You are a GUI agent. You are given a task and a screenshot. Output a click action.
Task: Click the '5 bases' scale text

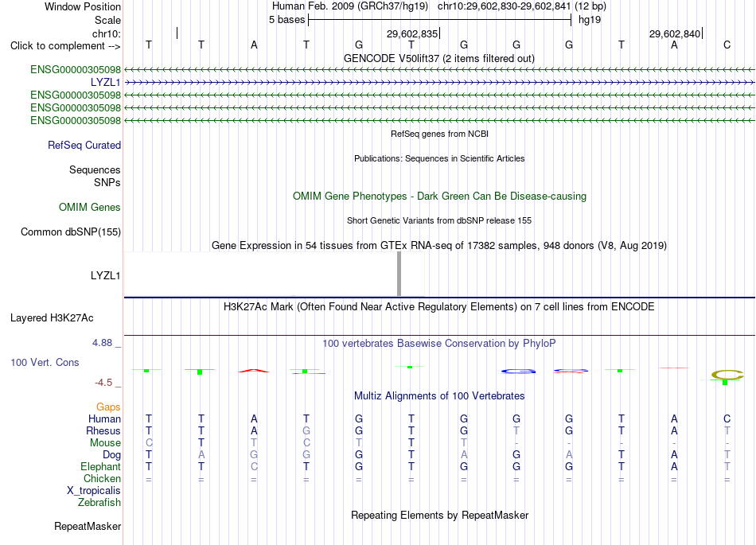tap(286, 20)
